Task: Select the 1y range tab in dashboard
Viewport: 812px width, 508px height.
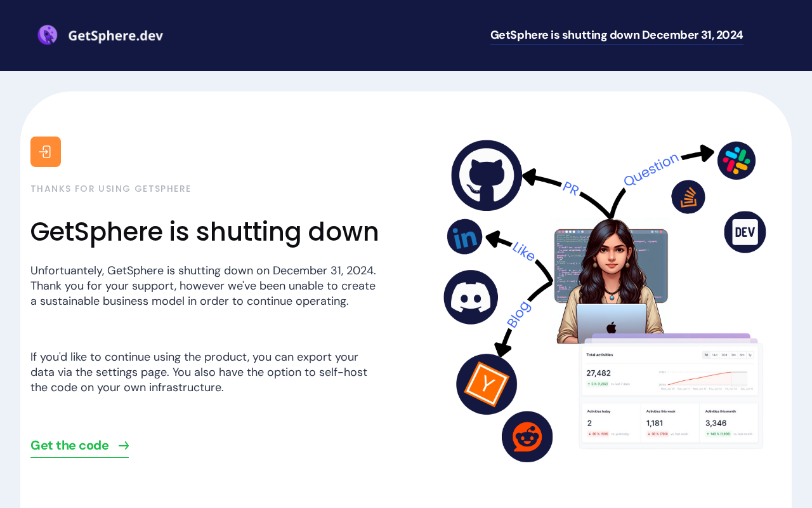Action: [x=750, y=355]
